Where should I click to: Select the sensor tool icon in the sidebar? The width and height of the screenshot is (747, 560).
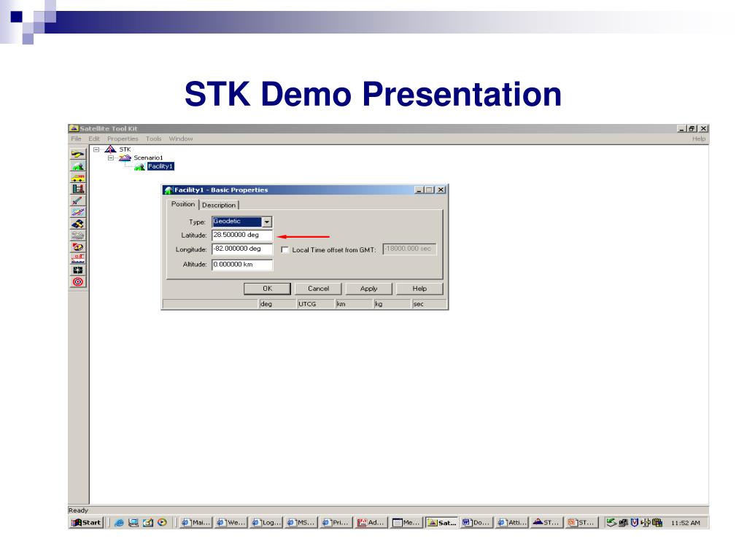[78, 247]
